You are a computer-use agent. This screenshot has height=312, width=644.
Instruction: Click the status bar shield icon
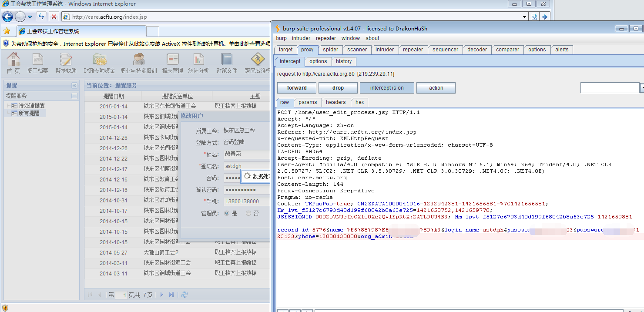(x=6, y=308)
